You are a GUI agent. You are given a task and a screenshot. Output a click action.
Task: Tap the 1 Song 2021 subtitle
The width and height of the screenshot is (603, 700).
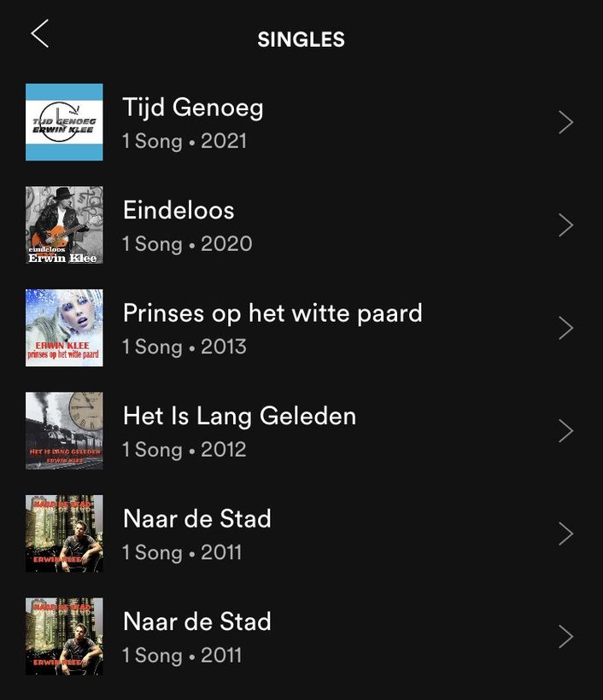184,141
